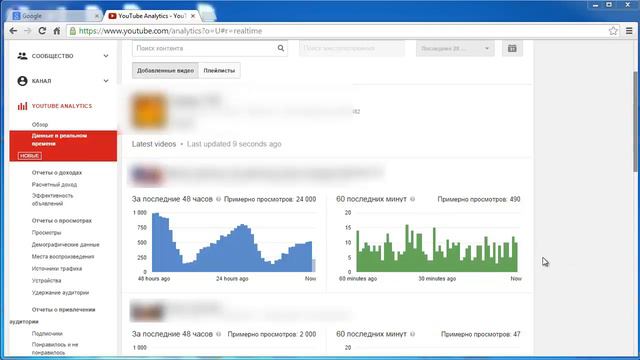
Task: Click info icon beside second 60 последних минут
Action: 413,334
